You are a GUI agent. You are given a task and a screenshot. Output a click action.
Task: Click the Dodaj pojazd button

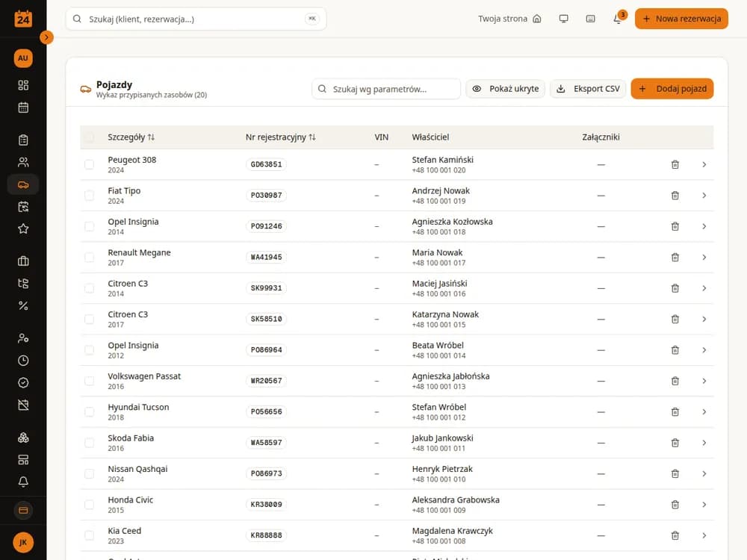(x=672, y=89)
